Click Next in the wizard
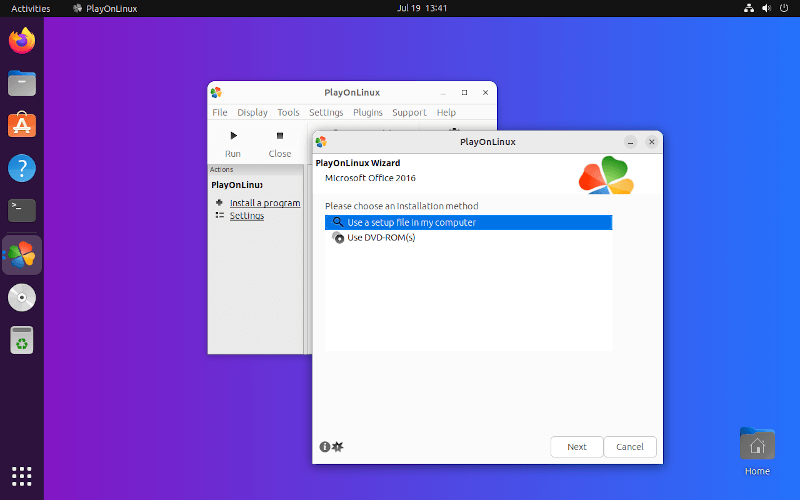The image size is (800, 500). pos(577,447)
